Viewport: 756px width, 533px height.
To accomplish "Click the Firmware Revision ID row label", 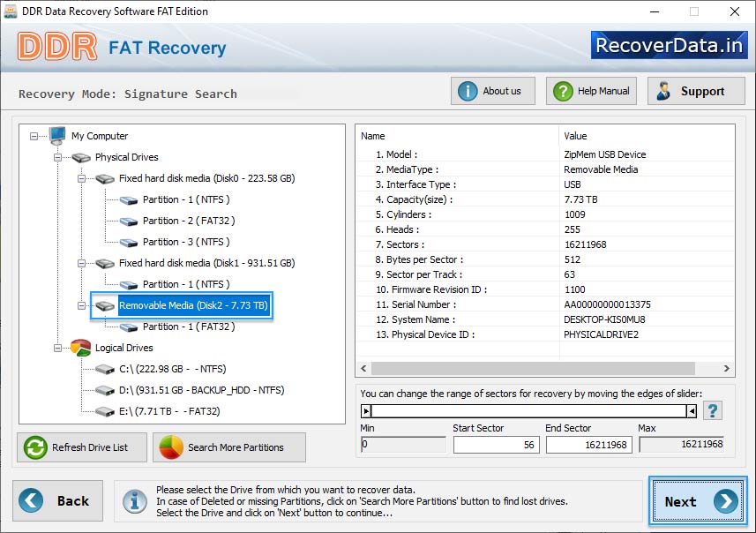I will click(x=431, y=289).
